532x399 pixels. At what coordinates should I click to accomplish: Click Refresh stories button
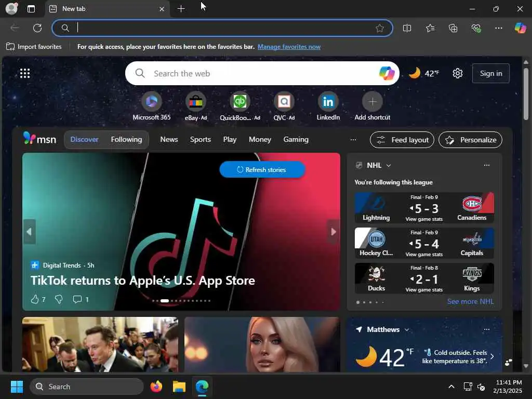[x=262, y=170]
